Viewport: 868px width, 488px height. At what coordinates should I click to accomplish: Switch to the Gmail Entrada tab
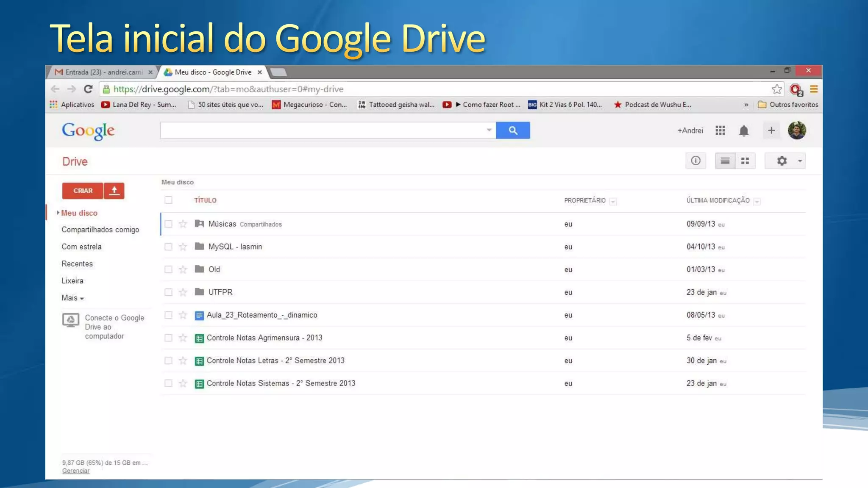point(103,72)
